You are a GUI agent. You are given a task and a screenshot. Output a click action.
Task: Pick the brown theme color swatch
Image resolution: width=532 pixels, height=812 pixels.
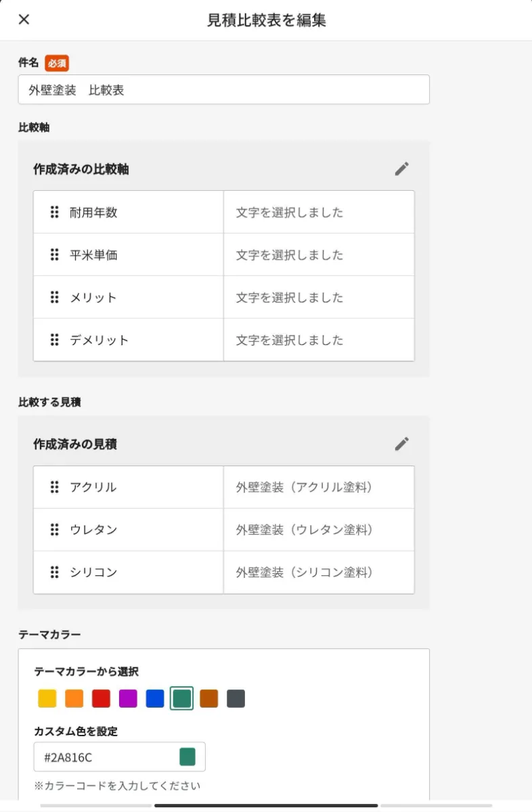click(x=209, y=698)
